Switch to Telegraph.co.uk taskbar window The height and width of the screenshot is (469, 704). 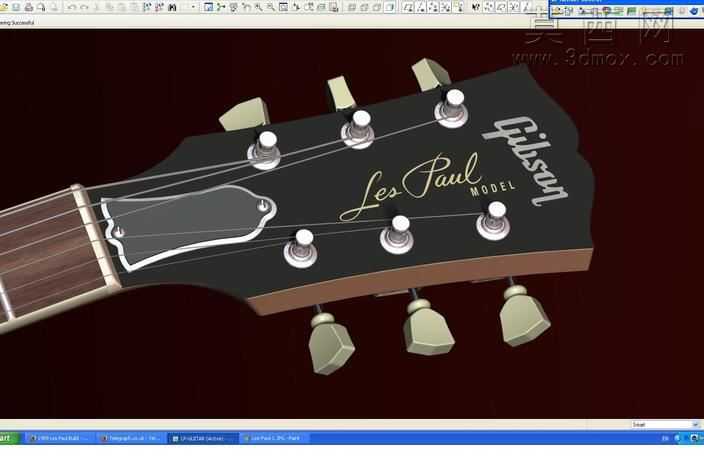point(131,438)
